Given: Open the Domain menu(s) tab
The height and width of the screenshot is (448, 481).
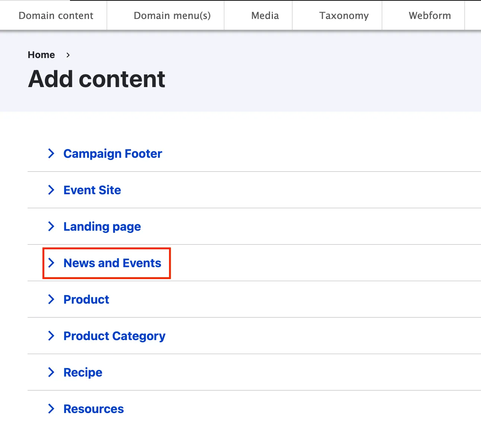Looking at the screenshot, I should [x=172, y=16].
